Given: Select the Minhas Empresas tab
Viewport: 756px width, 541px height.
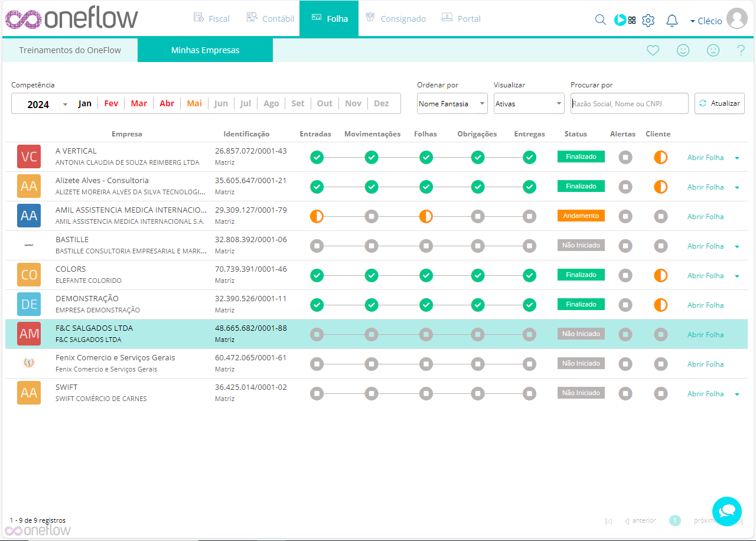Looking at the screenshot, I should 206,50.
